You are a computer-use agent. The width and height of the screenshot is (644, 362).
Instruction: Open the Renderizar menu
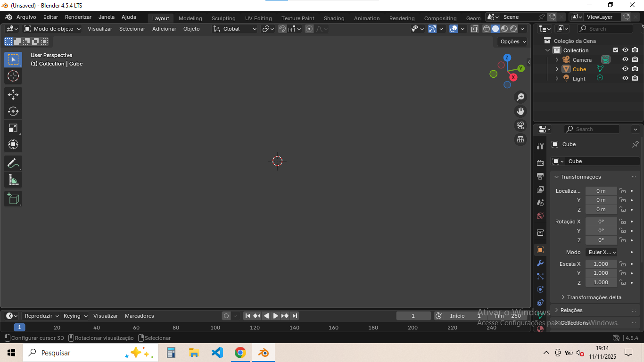click(x=78, y=17)
